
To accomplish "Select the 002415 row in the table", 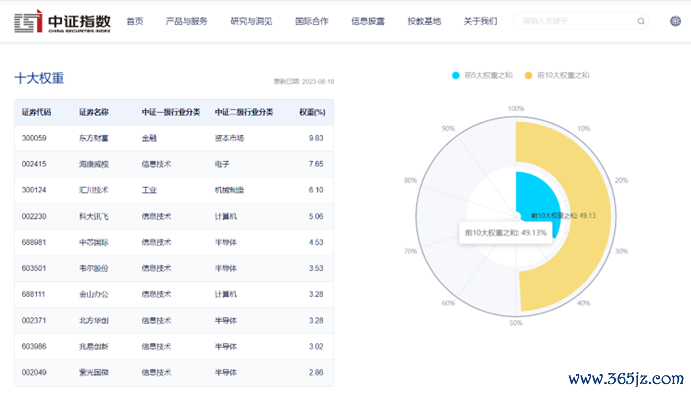I will (x=174, y=164).
